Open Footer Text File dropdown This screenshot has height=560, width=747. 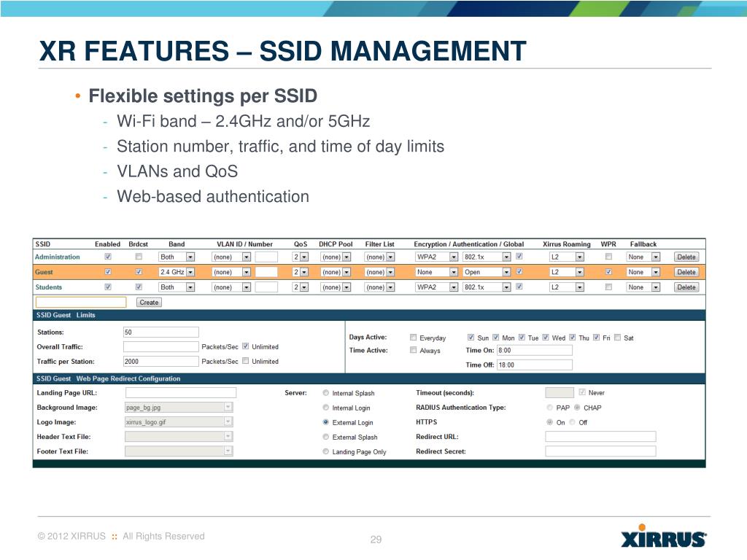179,451
